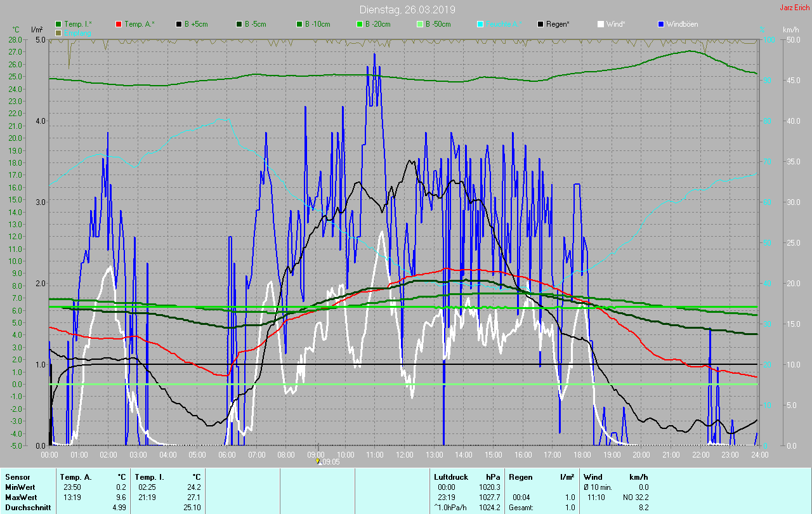Click the Sensor row header
The width and height of the screenshot is (812, 514).
17,477
